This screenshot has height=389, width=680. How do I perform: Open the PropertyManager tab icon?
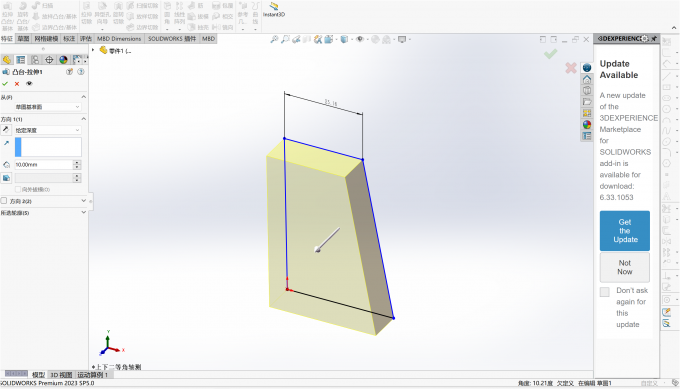coord(20,60)
